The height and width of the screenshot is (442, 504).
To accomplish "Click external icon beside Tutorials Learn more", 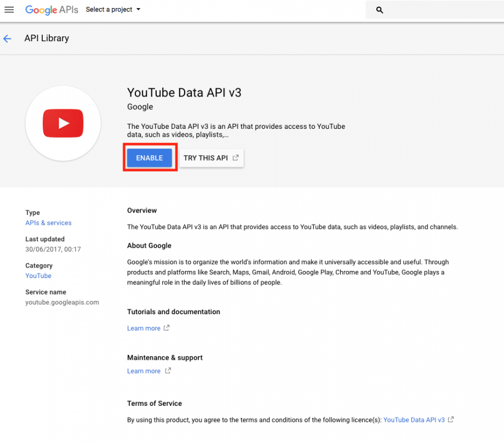I will coord(167,328).
